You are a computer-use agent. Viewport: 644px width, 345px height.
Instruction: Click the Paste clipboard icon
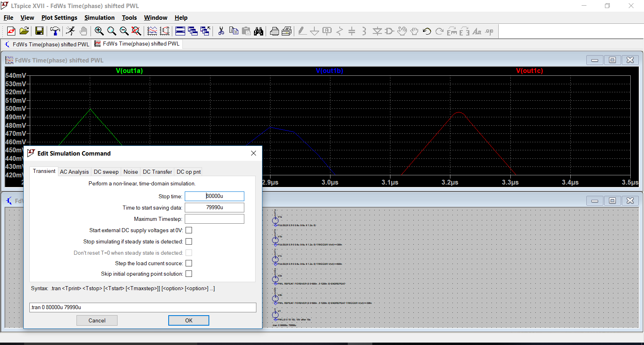click(x=246, y=31)
